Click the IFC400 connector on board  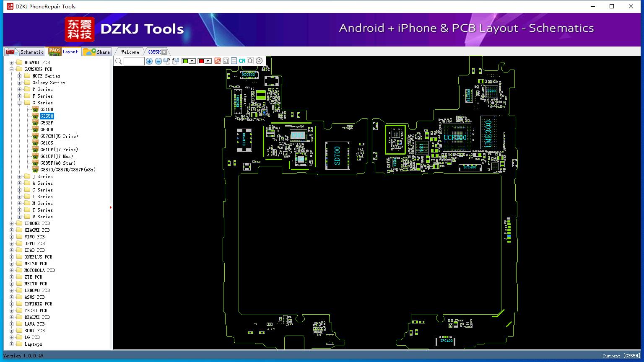446,341
